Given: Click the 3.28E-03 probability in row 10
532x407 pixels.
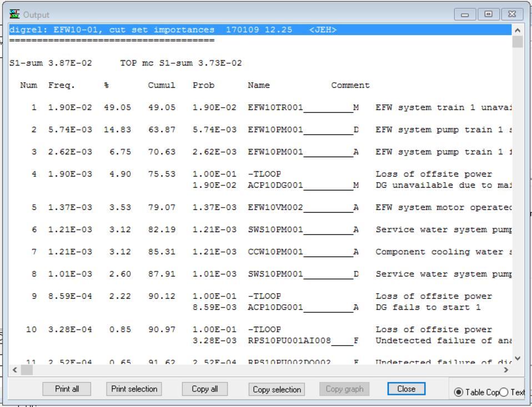Looking at the screenshot, I should click(x=214, y=340).
